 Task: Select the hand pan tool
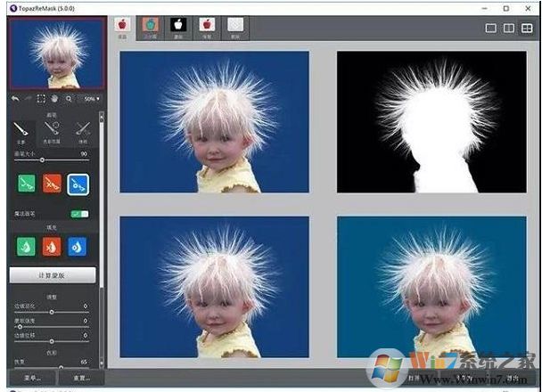(x=53, y=98)
